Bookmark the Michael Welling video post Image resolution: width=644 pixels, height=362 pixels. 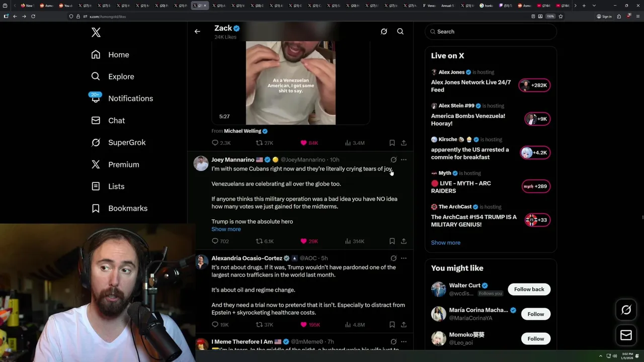[x=392, y=143]
